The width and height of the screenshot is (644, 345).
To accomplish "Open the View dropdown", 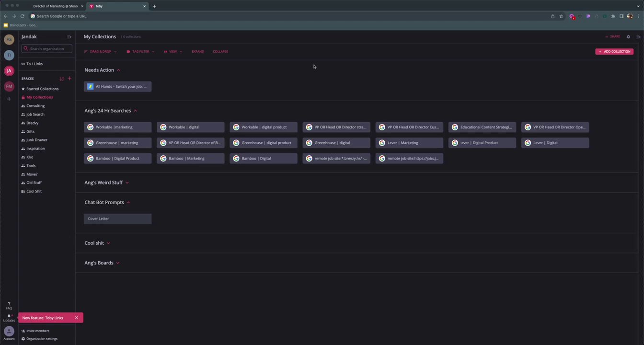I will [x=172, y=51].
